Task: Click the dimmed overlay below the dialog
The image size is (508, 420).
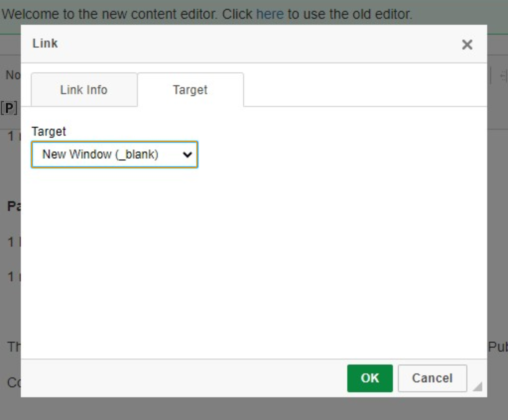Action: tap(242, 408)
